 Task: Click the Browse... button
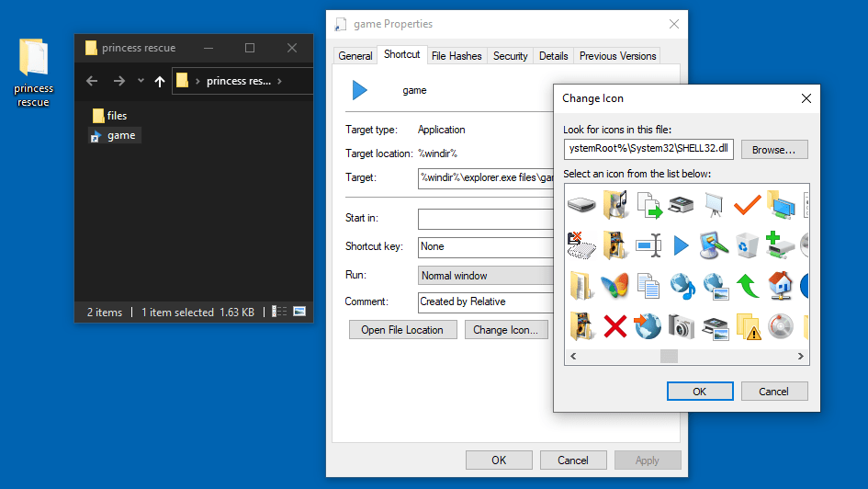pos(774,149)
